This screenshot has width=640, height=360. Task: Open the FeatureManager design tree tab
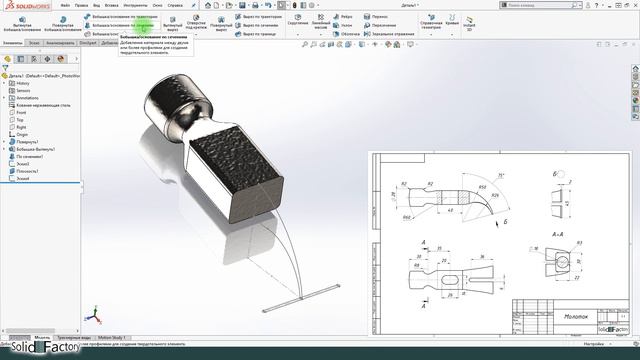coord(7,59)
